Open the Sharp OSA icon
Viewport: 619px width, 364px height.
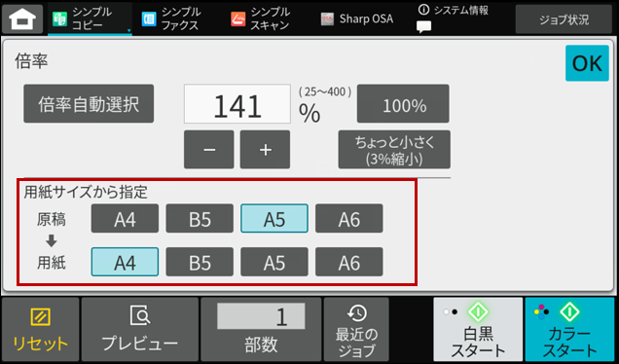tap(327, 18)
